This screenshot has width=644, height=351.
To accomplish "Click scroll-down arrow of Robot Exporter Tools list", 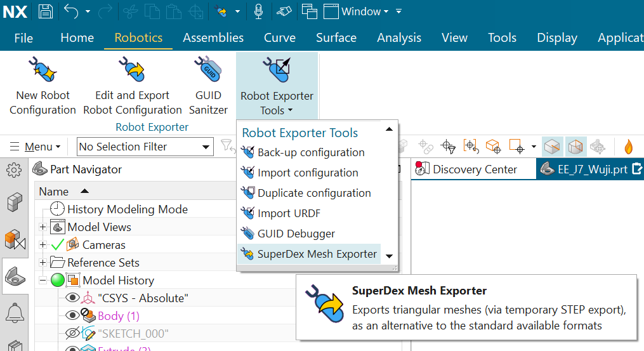I will [390, 256].
